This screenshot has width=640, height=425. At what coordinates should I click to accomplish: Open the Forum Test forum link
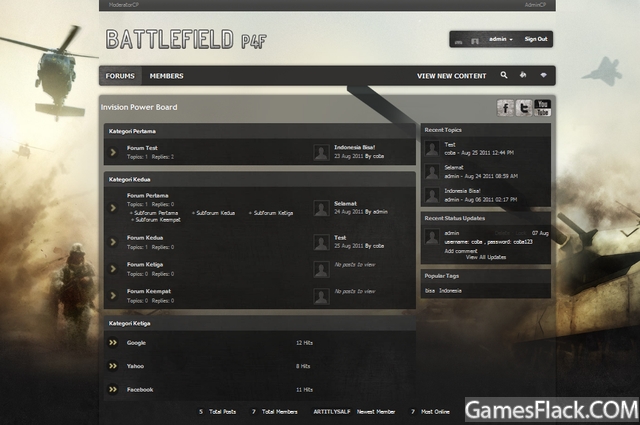click(x=142, y=148)
